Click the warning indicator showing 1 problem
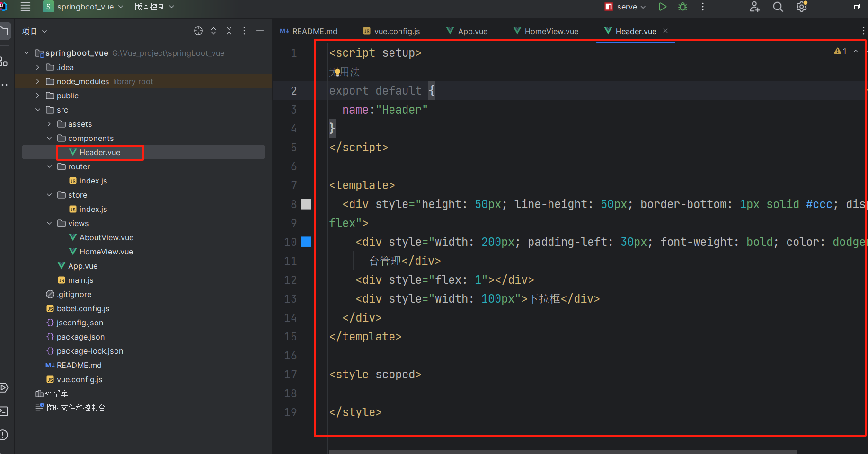 tap(841, 51)
